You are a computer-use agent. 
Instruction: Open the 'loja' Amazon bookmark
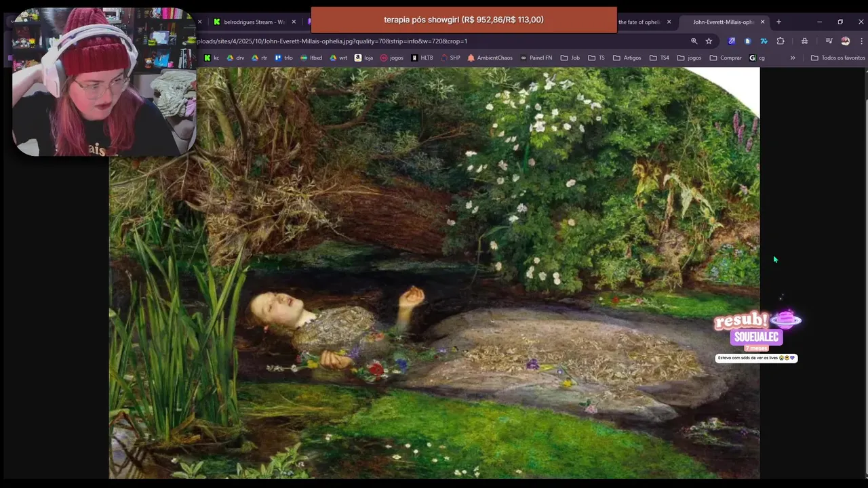(x=364, y=58)
